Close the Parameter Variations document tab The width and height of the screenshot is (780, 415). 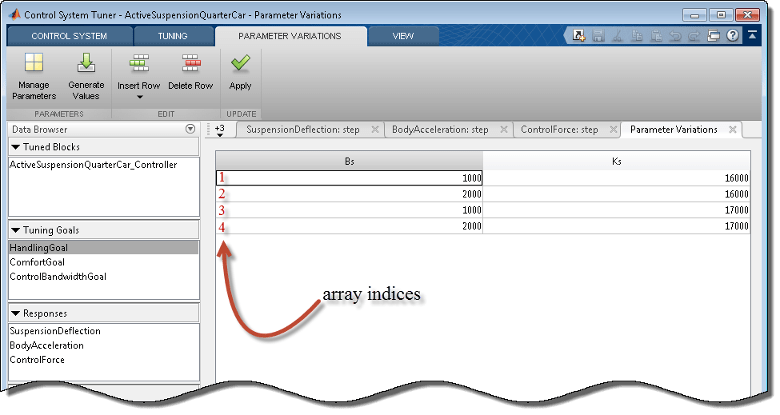(x=733, y=129)
